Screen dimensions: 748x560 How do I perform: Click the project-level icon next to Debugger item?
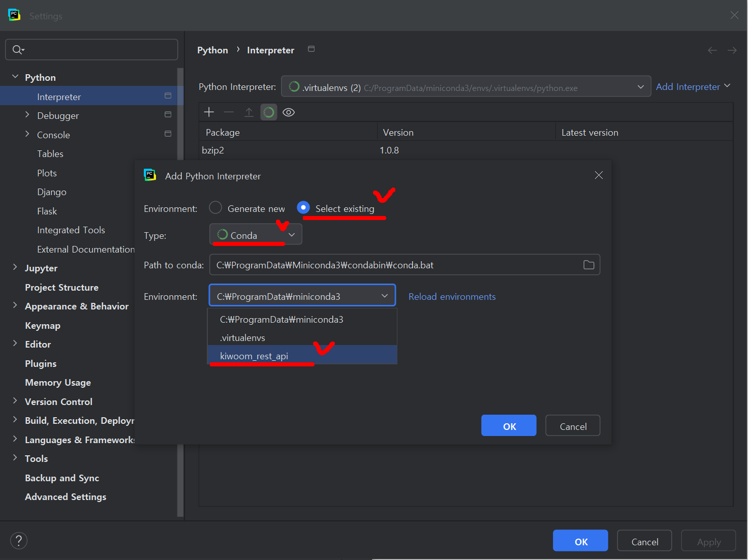click(x=168, y=115)
